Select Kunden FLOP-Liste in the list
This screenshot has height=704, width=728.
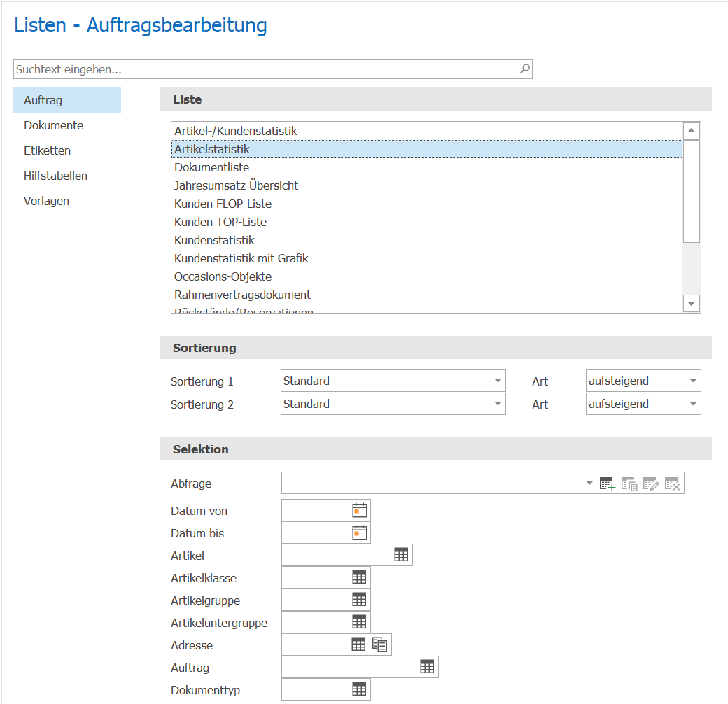click(x=427, y=204)
